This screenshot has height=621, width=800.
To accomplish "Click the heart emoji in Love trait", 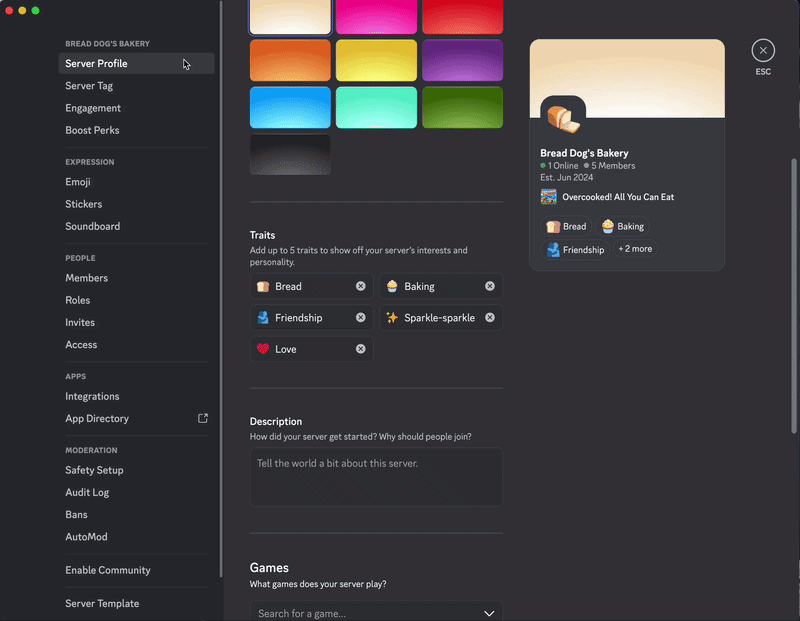I will 263,349.
